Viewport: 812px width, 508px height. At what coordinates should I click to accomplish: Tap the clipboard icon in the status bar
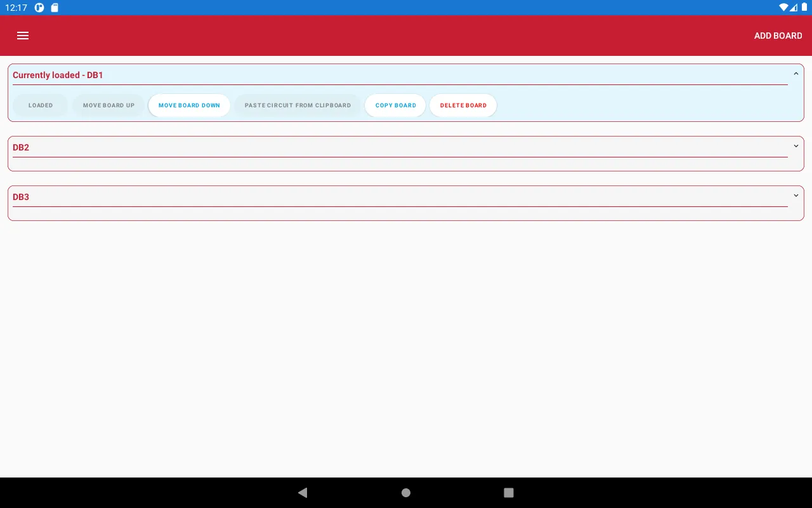(55, 8)
